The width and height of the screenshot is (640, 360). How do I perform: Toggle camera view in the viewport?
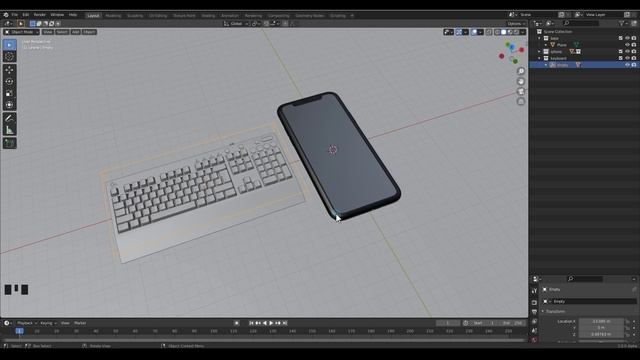point(521,91)
